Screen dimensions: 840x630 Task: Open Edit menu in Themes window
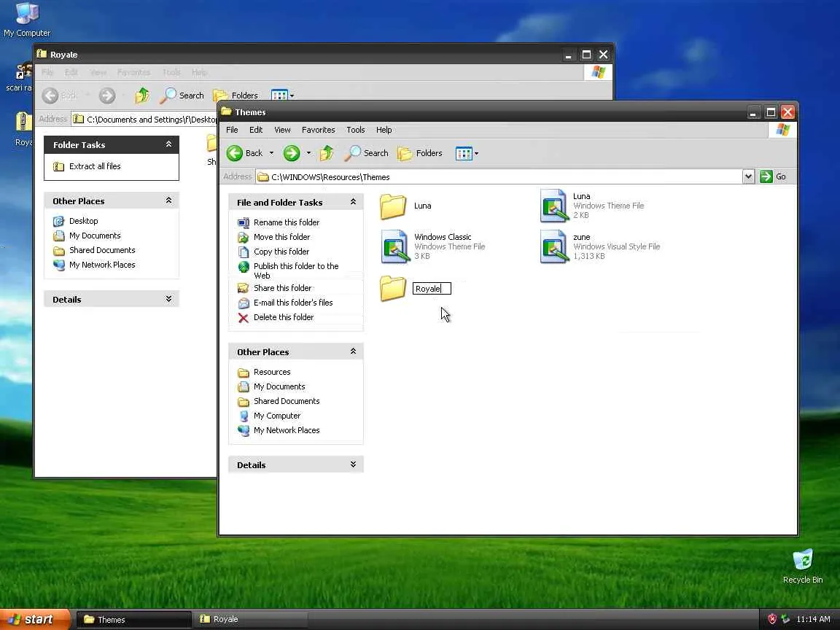point(255,130)
